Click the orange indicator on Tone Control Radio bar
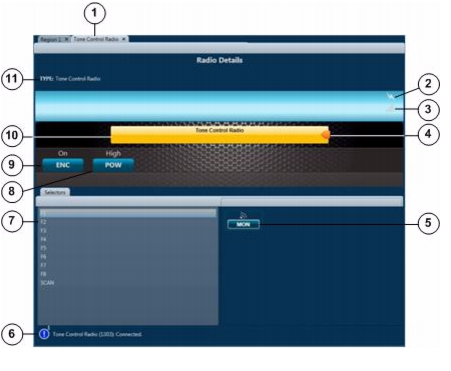451x371 pixels. [x=326, y=135]
